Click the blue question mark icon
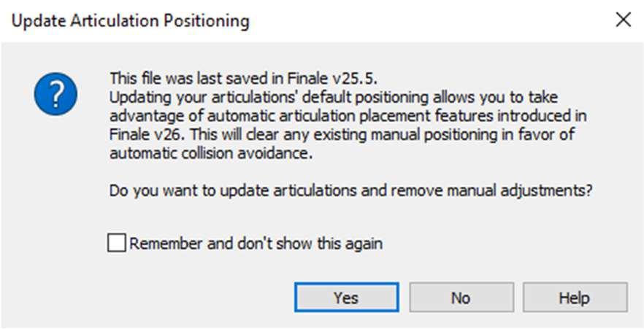The height and width of the screenshot is (329, 644). click(x=55, y=94)
